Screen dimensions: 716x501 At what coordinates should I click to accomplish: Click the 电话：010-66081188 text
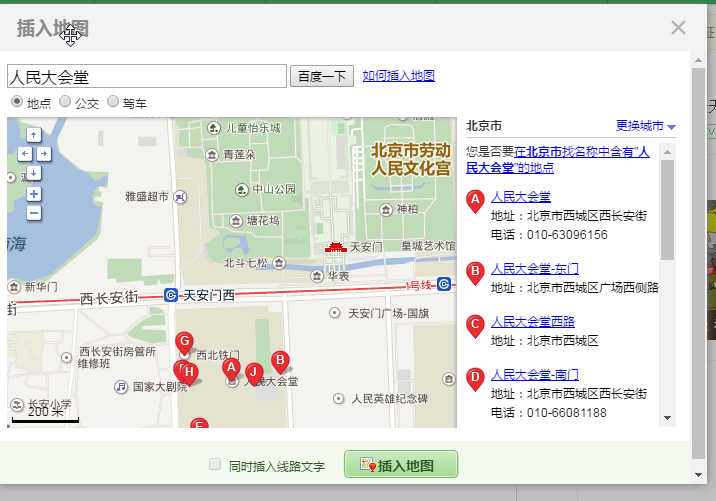coord(548,413)
